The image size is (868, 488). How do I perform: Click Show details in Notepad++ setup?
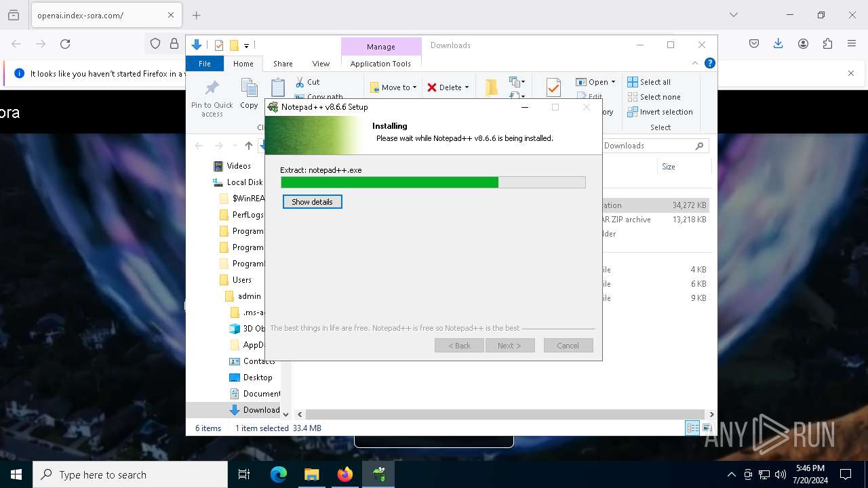[x=312, y=202]
